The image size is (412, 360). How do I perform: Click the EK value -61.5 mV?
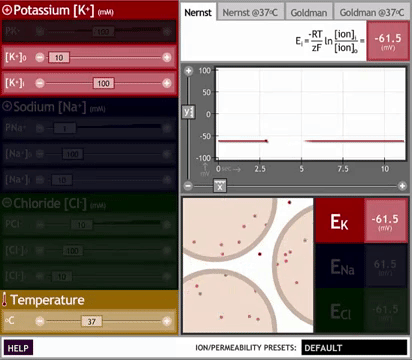click(x=386, y=221)
